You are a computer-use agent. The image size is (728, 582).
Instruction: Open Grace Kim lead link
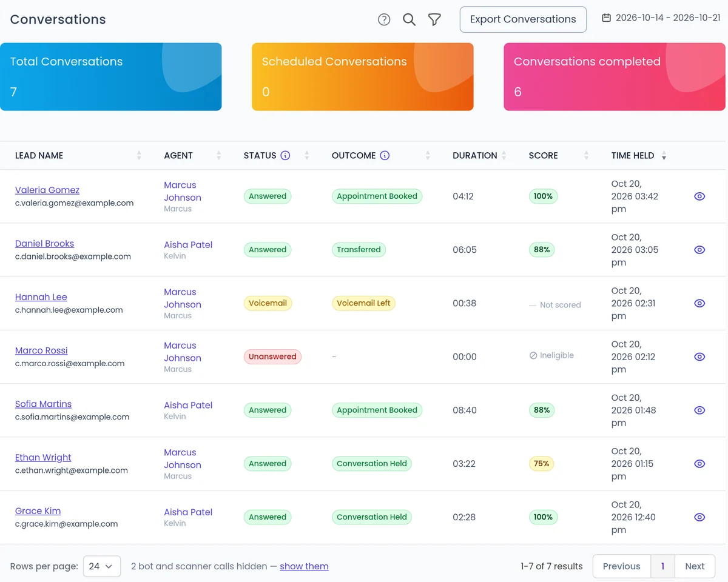[38, 510]
